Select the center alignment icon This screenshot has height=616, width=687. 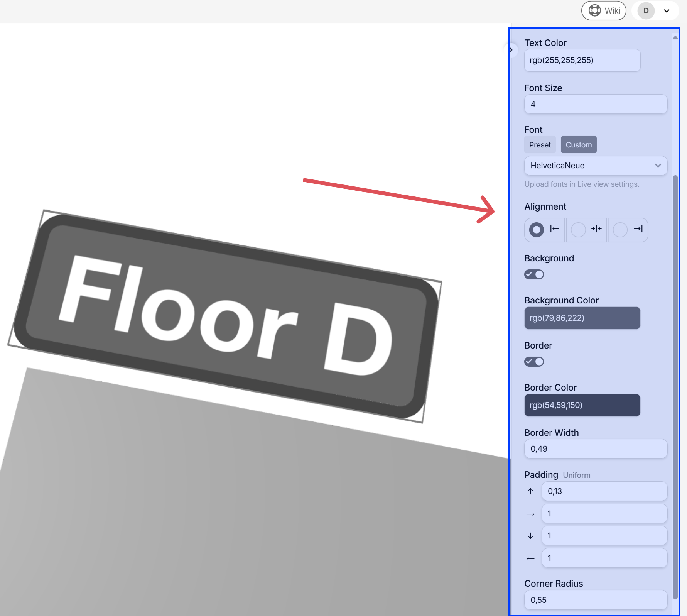tap(597, 230)
